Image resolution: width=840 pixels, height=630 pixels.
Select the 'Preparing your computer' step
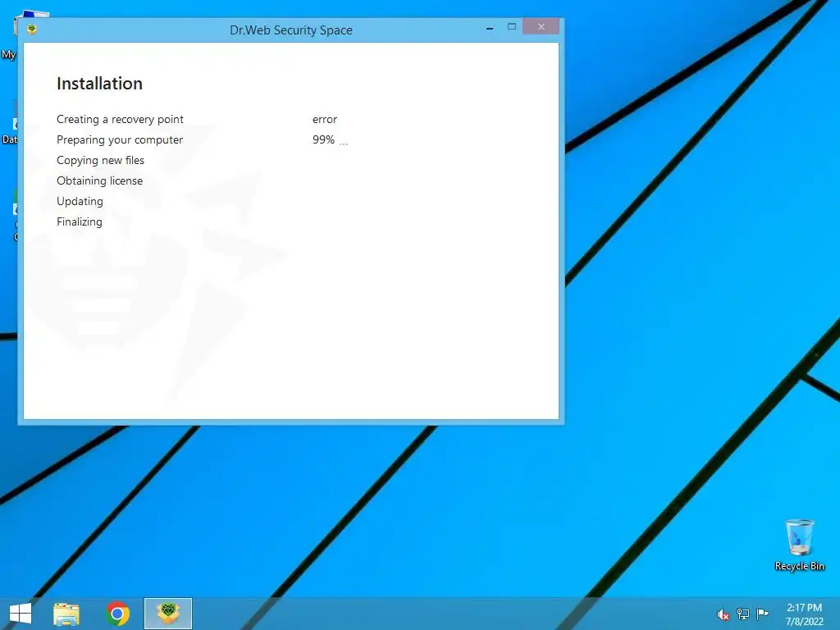click(x=120, y=139)
